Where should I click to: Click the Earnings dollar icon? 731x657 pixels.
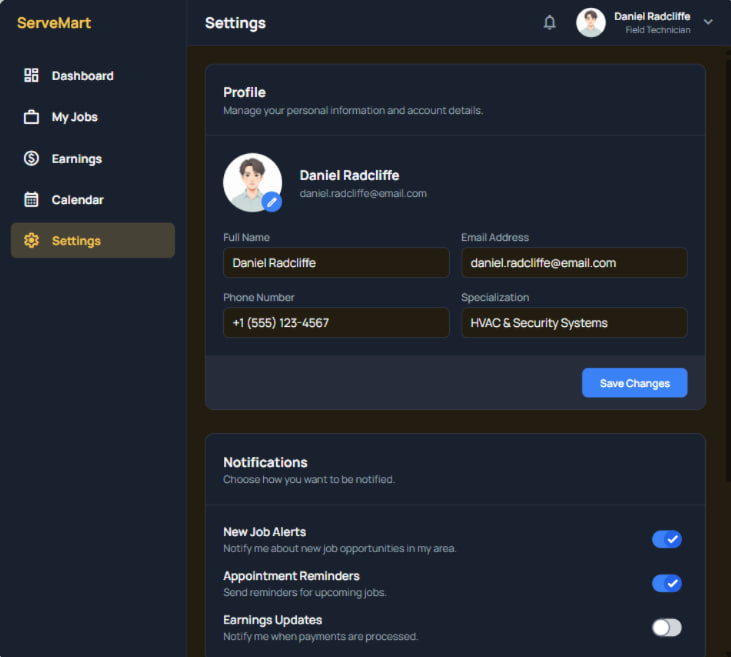(31, 158)
